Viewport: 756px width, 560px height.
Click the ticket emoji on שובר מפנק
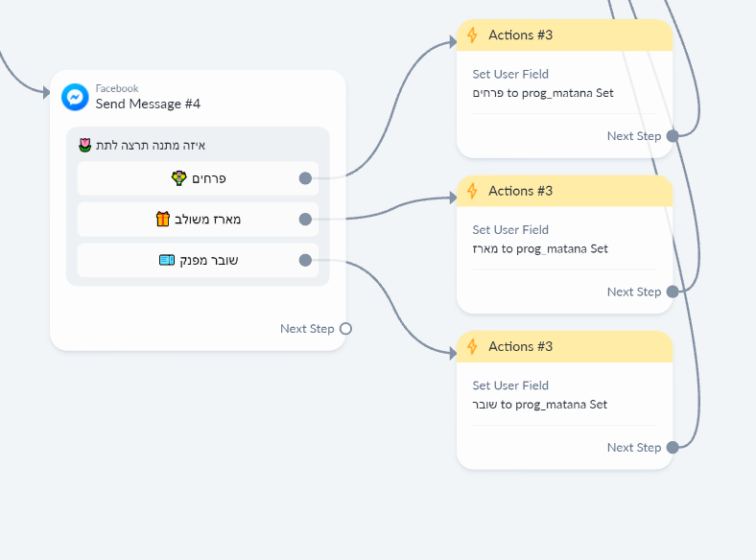tap(167, 260)
